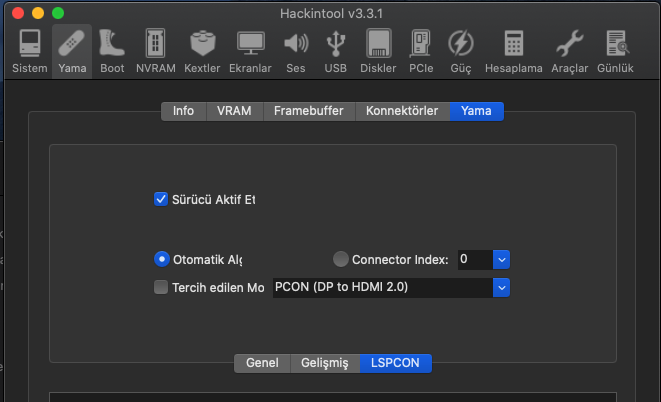The image size is (661, 402).
Task: Select the Otomatik Algıla radio button
Action: [162, 259]
